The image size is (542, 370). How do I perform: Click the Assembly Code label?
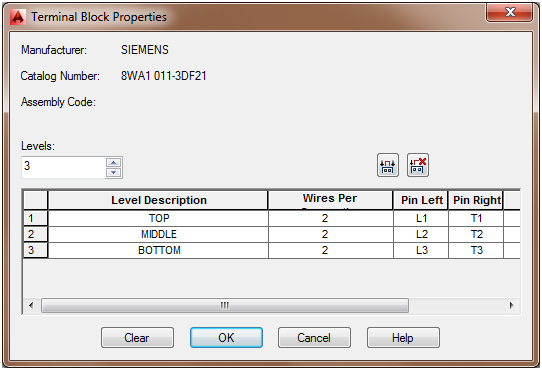58,102
